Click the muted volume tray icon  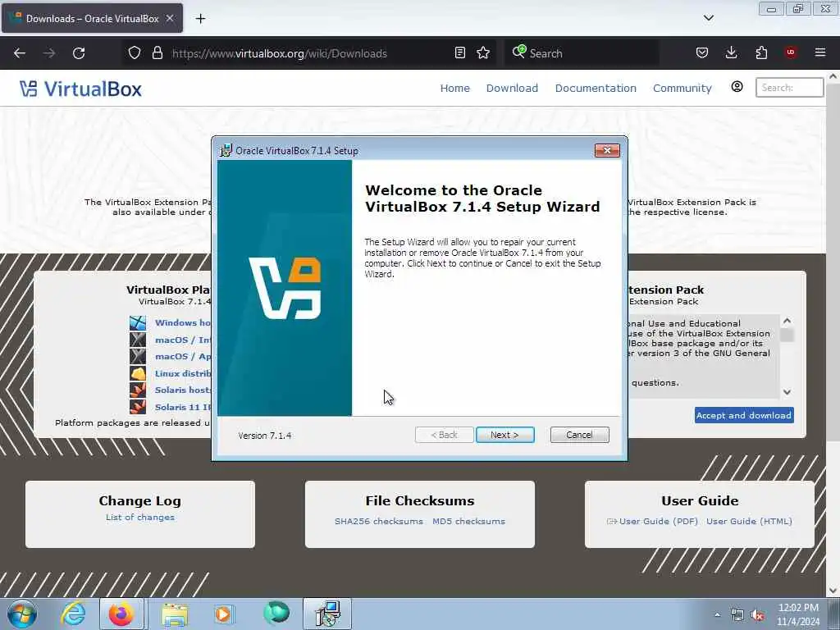click(757, 615)
